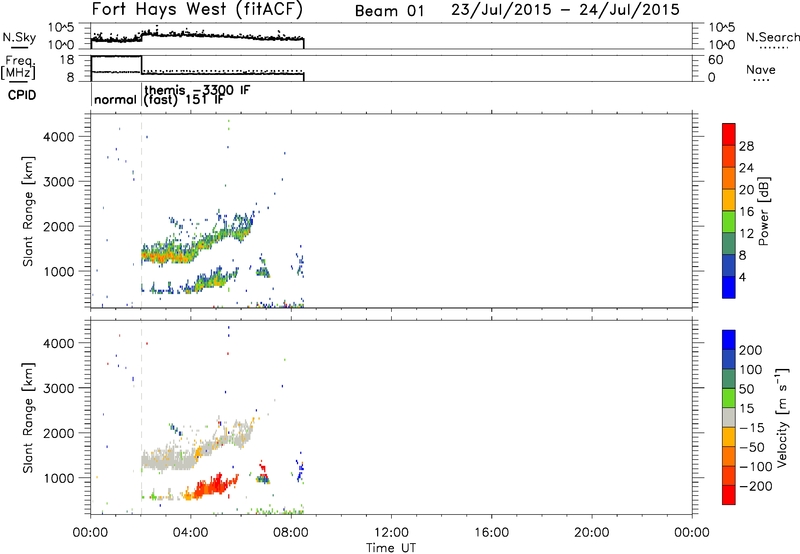The image size is (800, 554).
Task: Click the '08:00' time axis label
Action: [290, 533]
